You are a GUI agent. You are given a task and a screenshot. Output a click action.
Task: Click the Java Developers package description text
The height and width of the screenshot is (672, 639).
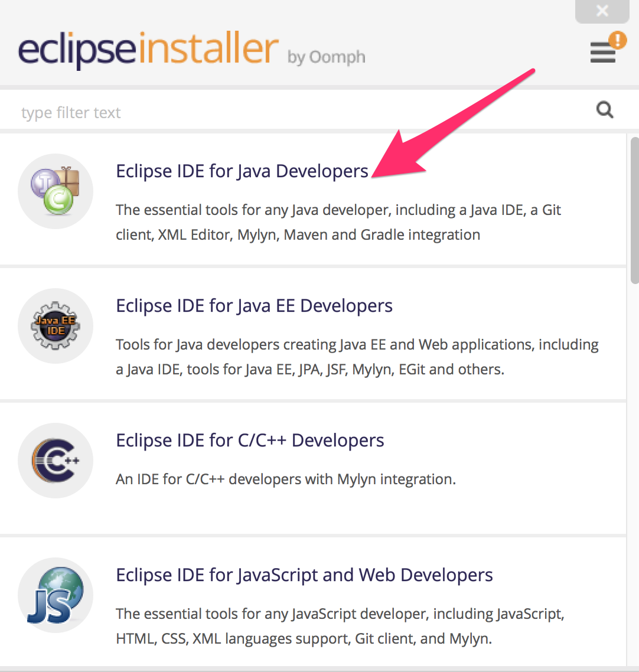(338, 222)
